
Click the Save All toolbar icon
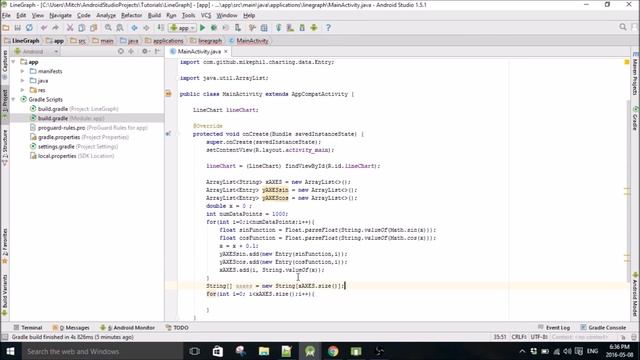18,28
